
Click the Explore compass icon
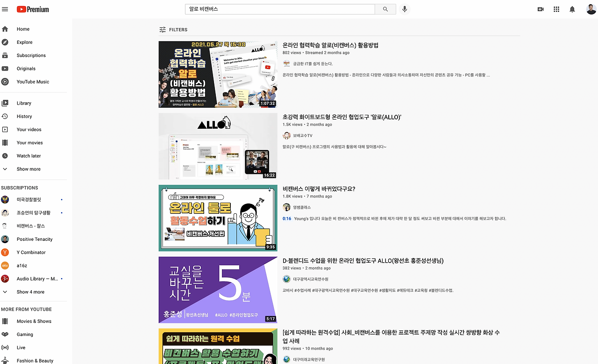[5, 42]
